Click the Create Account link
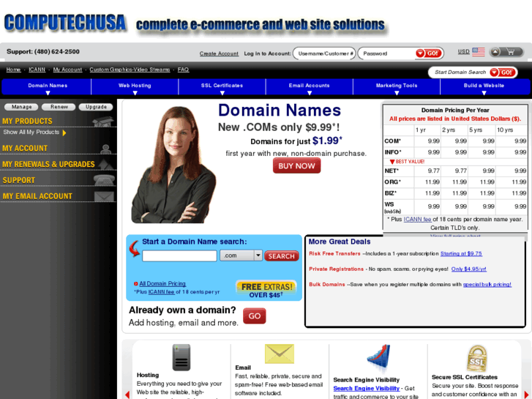Image resolution: width=532 pixels, height=399 pixels. [x=219, y=53]
